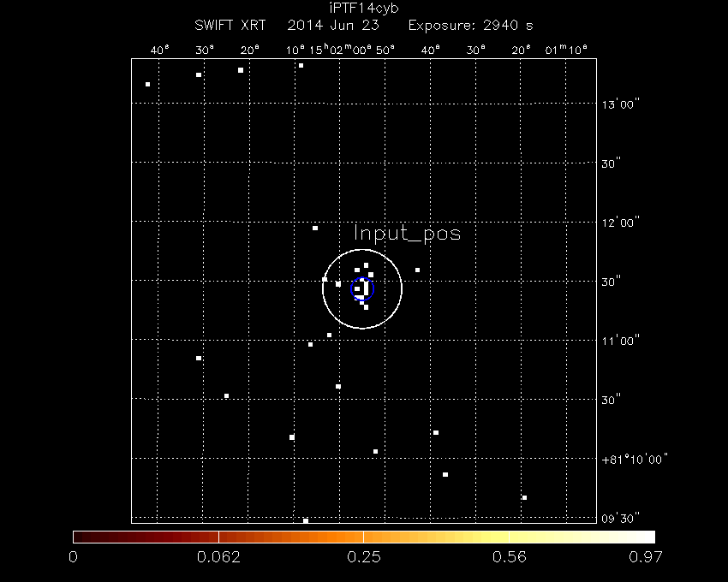Click the 01m10s right ascension label

[566, 50]
